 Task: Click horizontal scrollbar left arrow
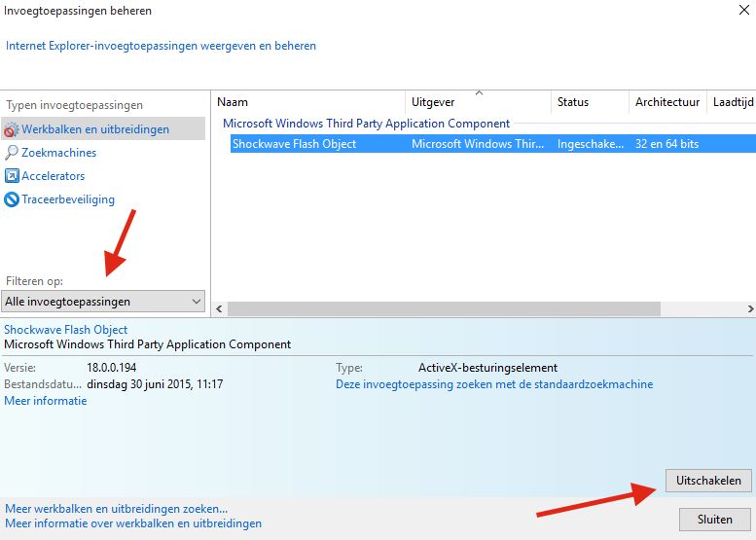click(x=219, y=308)
